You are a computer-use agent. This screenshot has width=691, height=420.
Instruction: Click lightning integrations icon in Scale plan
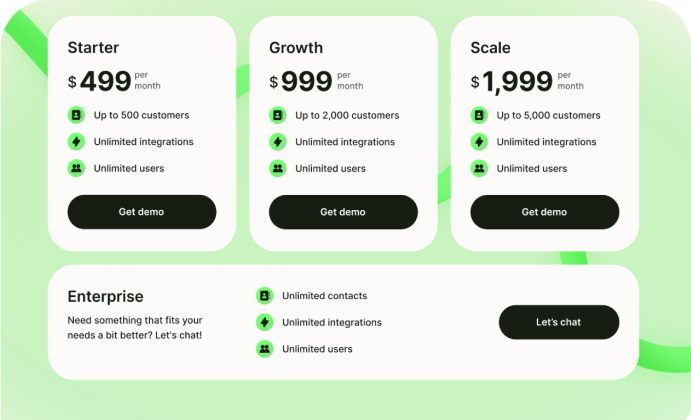479,142
